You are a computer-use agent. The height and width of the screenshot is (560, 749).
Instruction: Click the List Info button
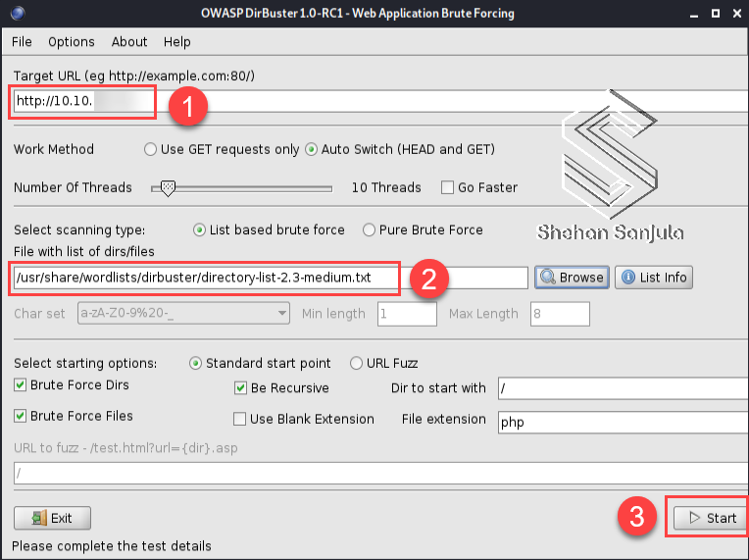654,278
